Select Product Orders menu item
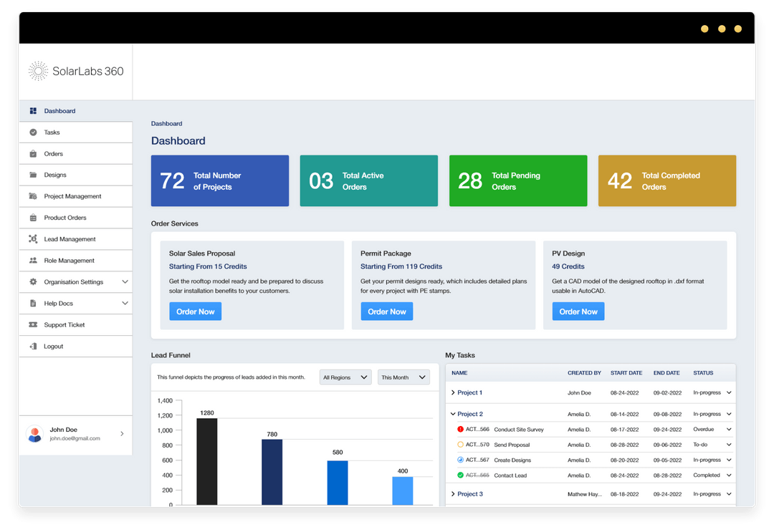 coord(65,218)
